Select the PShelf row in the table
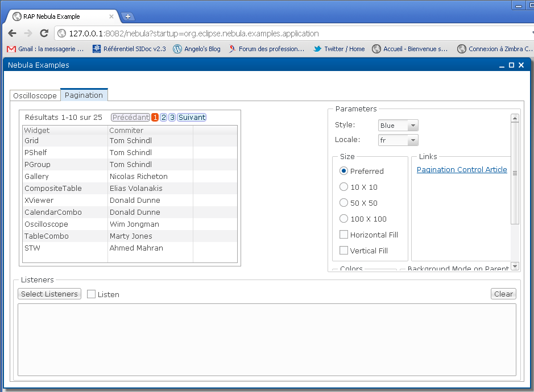The width and height of the screenshot is (534, 392). 130,152
